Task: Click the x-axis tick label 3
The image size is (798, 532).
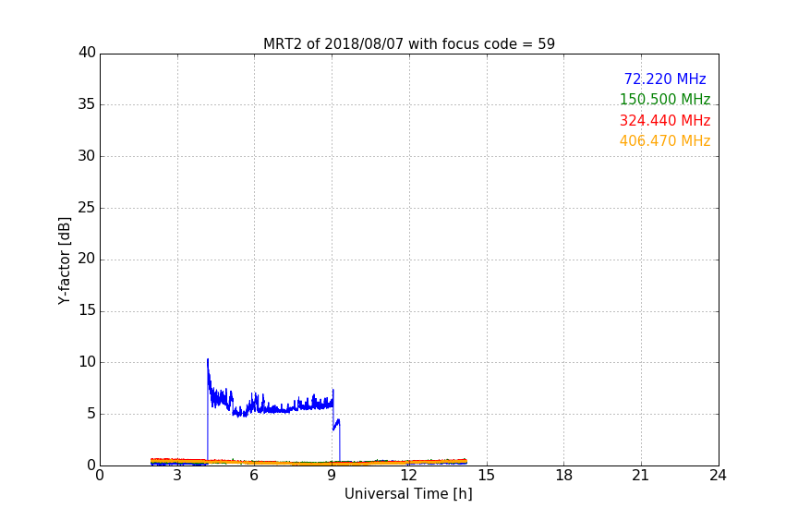Action: [x=177, y=476]
